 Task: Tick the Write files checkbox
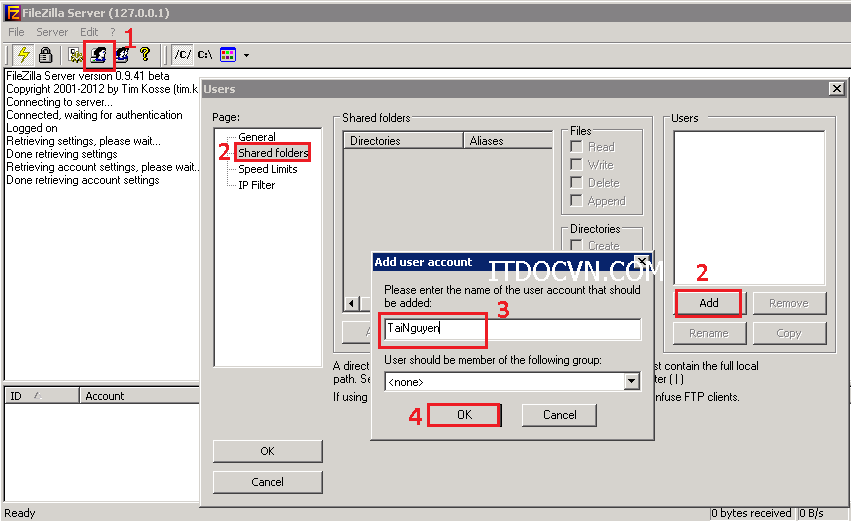(576, 165)
